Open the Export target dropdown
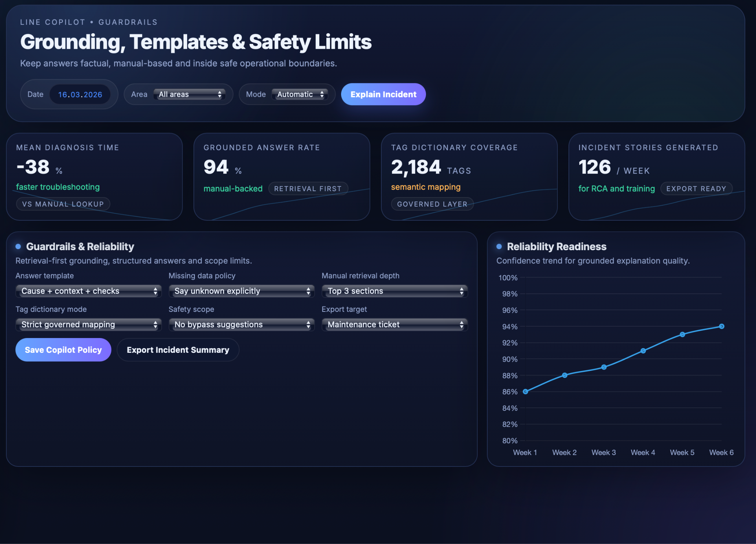 pyautogui.click(x=395, y=325)
